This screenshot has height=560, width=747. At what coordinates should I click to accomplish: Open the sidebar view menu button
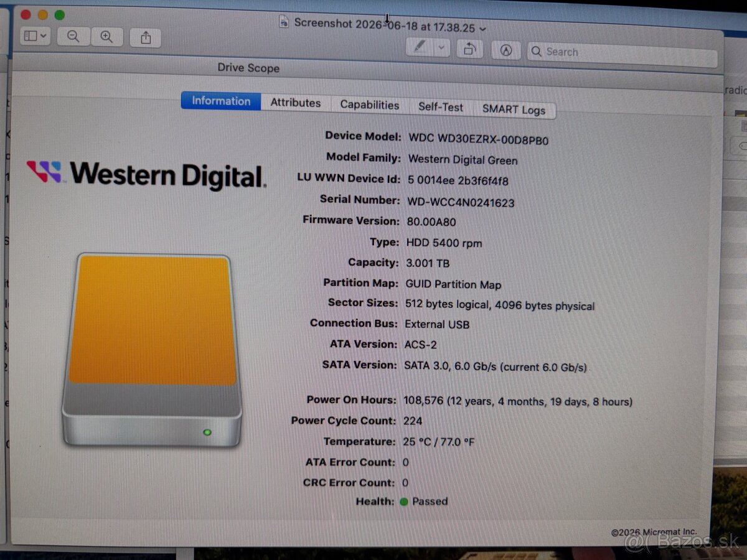click(x=35, y=36)
